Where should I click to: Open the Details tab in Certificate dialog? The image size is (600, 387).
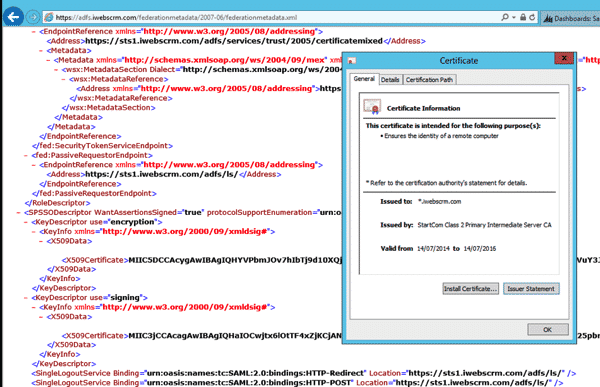[390, 80]
